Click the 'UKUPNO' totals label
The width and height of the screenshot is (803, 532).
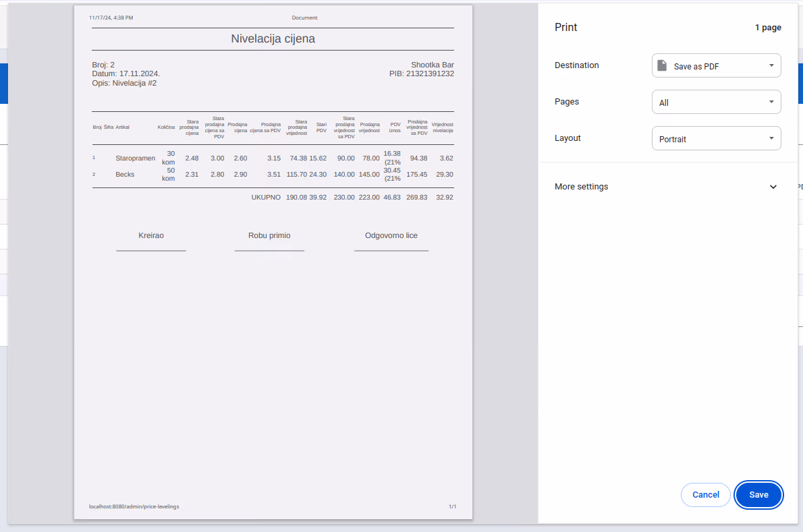click(x=266, y=198)
